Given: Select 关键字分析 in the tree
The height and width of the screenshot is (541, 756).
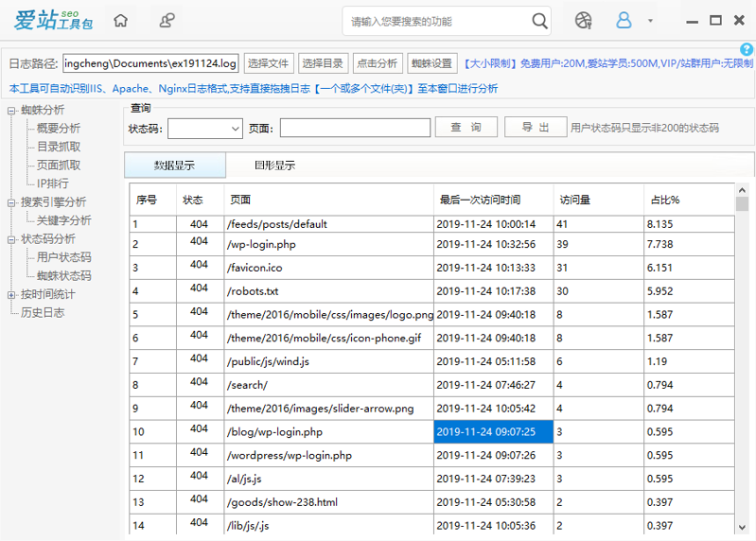Looking at the screenshot, I should [63, 220].
